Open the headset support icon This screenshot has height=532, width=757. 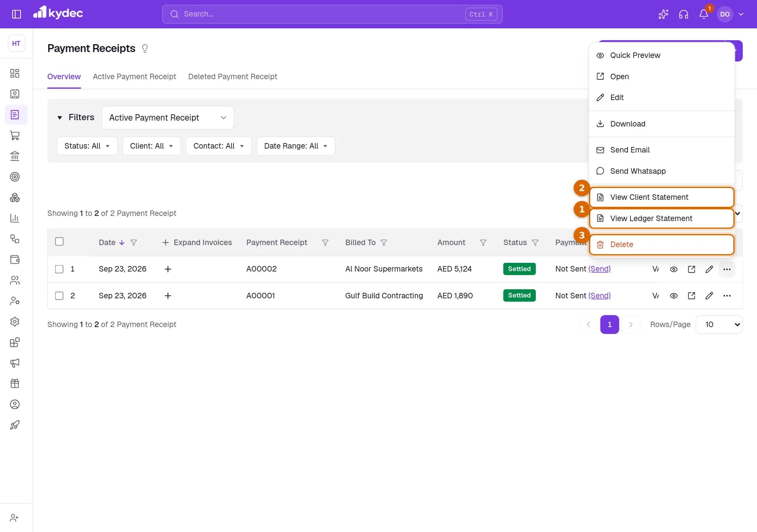click(683, 14)
